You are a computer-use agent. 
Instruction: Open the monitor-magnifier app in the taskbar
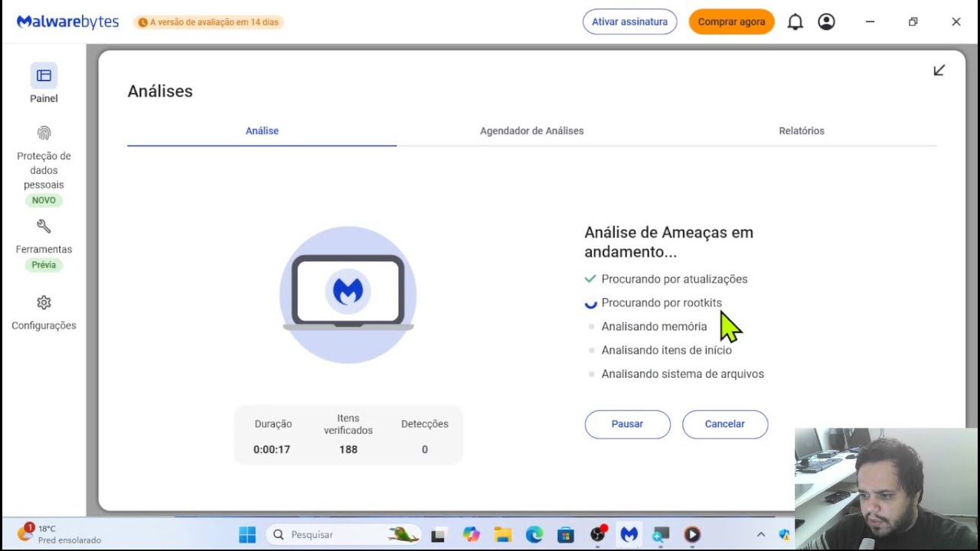point(661,534)
